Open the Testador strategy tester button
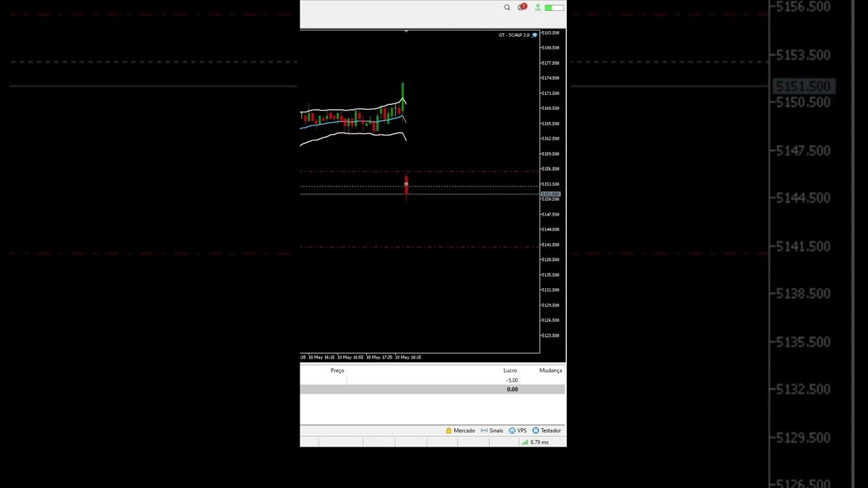868x488 pixels. pyautogui.click(x=547, y=430)
